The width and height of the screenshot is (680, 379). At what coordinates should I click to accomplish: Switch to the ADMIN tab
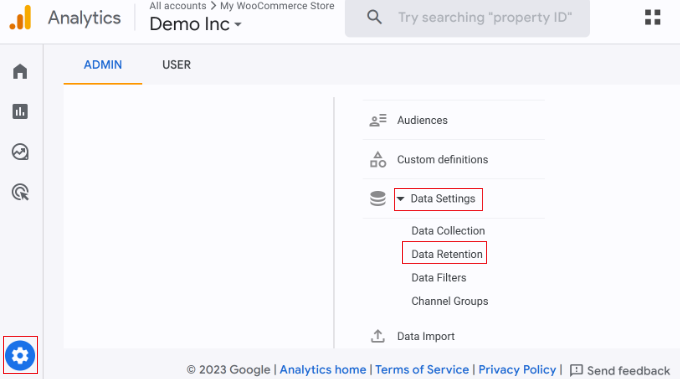(x=103, y=65)
